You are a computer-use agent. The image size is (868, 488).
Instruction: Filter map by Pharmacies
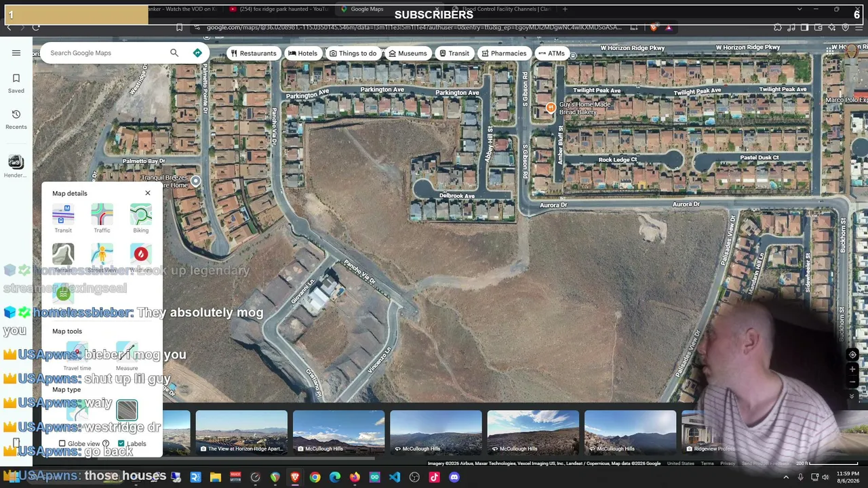(504, 54)
